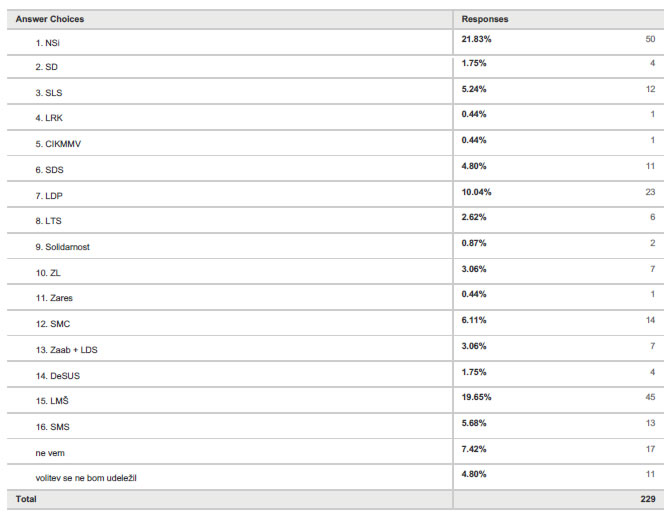Click the Answer Choices column header

click(50, 19)
